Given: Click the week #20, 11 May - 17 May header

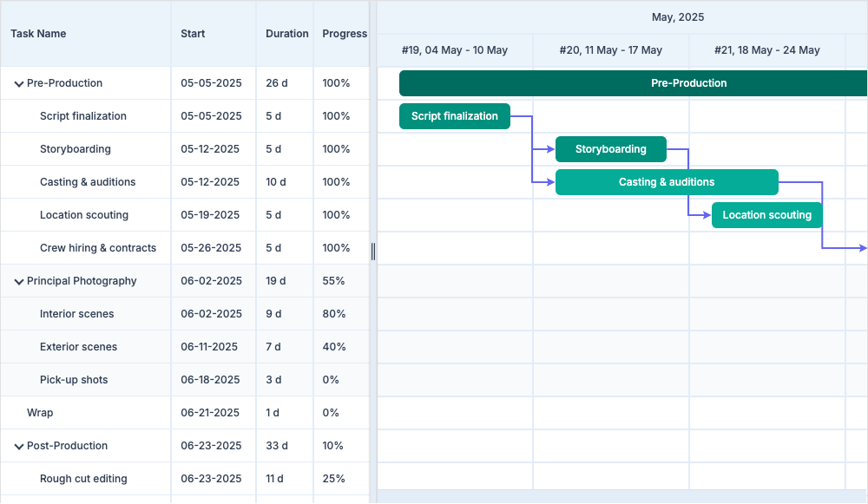Looking at the screenshot, I should tap(610, 50).
